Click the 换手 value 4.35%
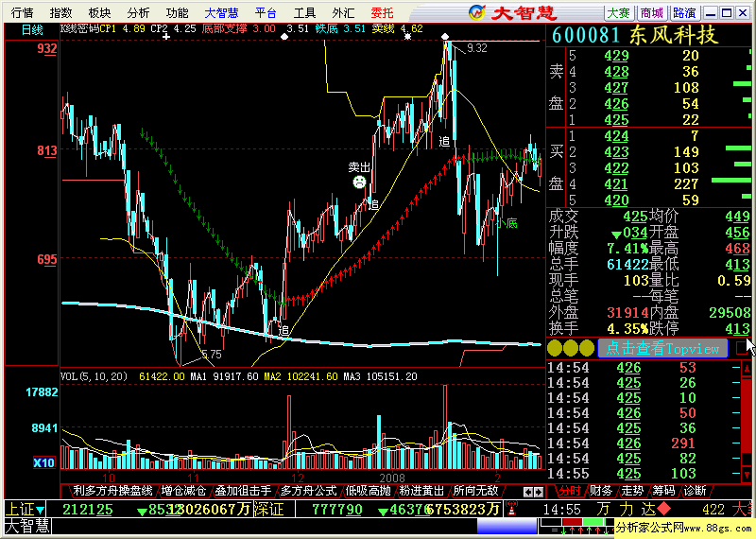This screenshot has height=539, width=756. point(627,329)
